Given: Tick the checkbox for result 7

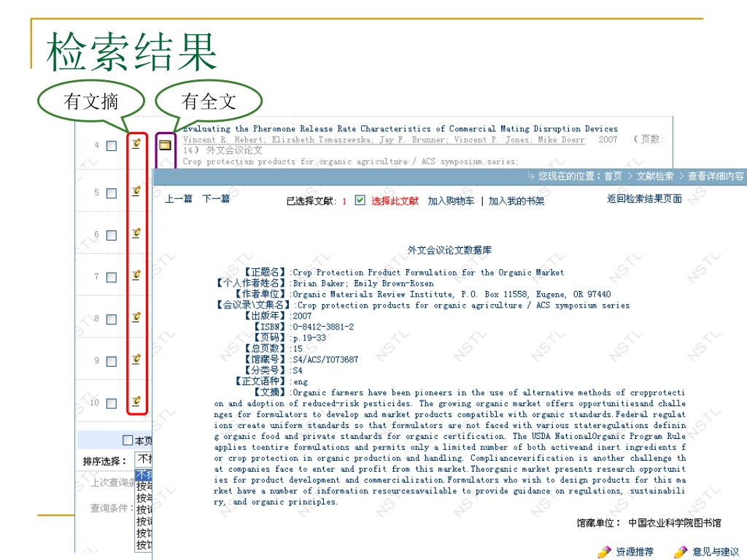Looking at the screenshot, I should click(x=112, y=277).
